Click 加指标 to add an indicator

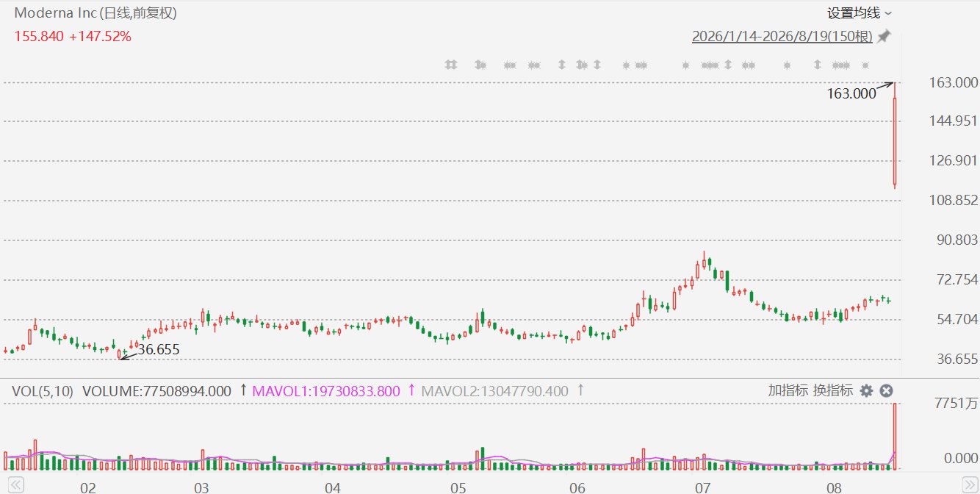[x=788, y=390]
